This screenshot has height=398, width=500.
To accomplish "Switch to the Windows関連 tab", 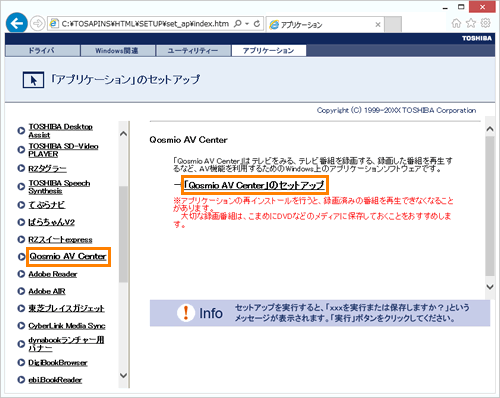I will coord(118,51).
